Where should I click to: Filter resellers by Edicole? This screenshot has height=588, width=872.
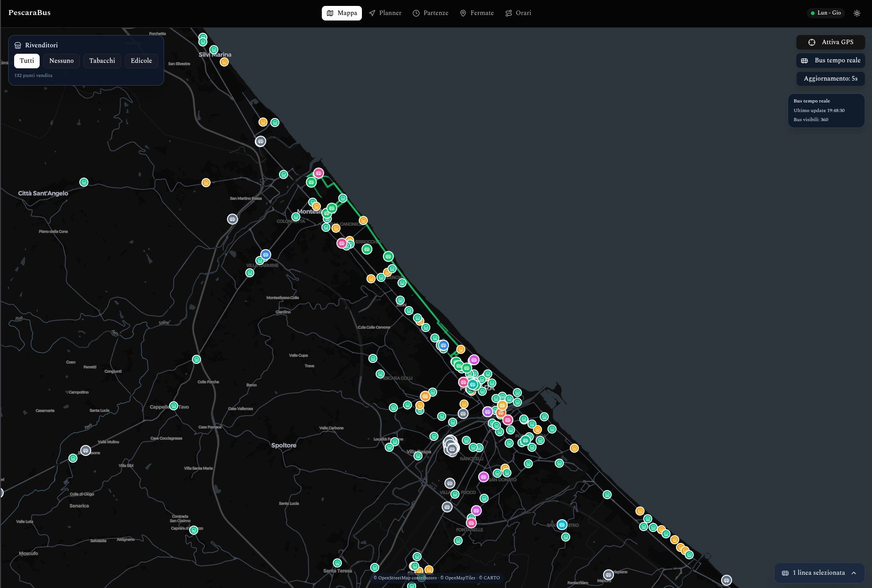click(141, 61)
